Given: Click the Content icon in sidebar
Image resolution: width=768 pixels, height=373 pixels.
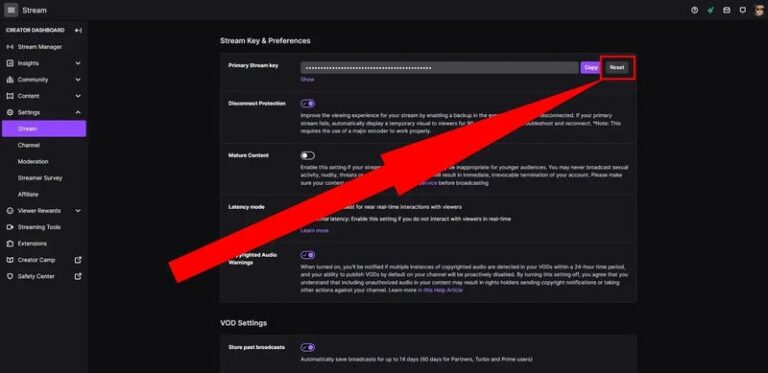Looking at the screenshot, I should (10, 96).
